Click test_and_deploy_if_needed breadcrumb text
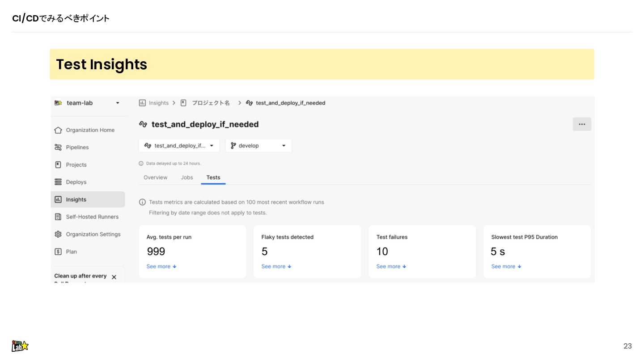This screenshot has height=362, width=644. 291,103
